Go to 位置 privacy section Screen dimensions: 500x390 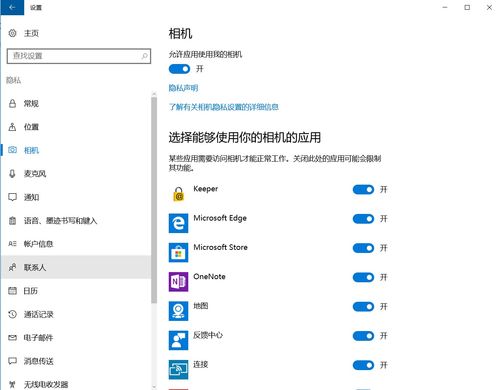[76, 127]
